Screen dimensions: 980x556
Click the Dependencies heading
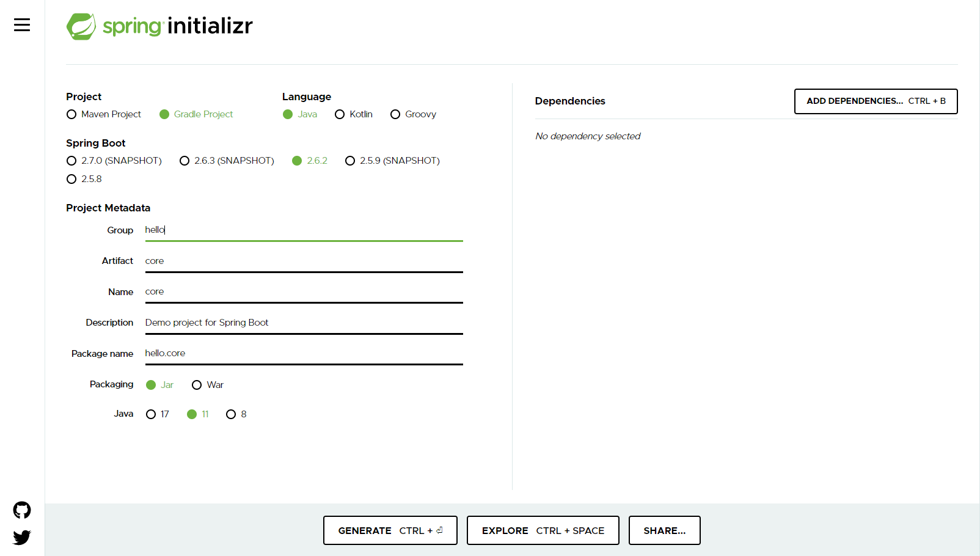pos(570,101)
